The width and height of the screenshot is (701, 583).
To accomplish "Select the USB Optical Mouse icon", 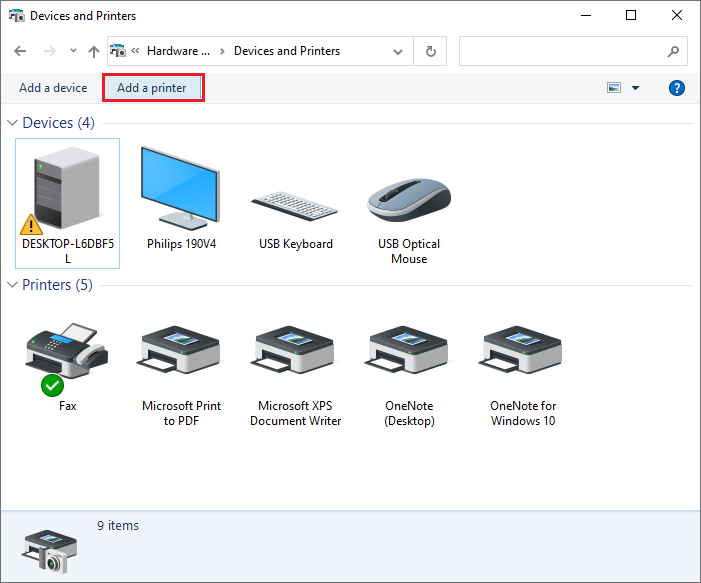I will coord(409,200).
